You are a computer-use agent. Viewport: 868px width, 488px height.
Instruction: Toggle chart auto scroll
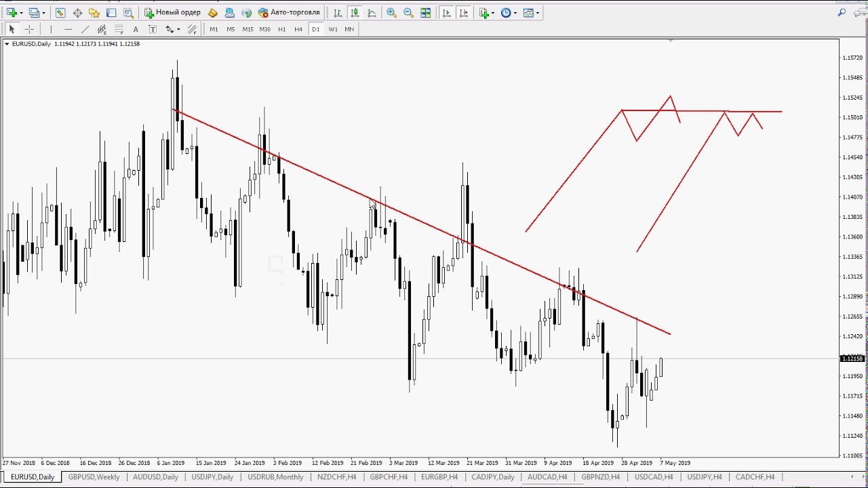tap(446, 13)
